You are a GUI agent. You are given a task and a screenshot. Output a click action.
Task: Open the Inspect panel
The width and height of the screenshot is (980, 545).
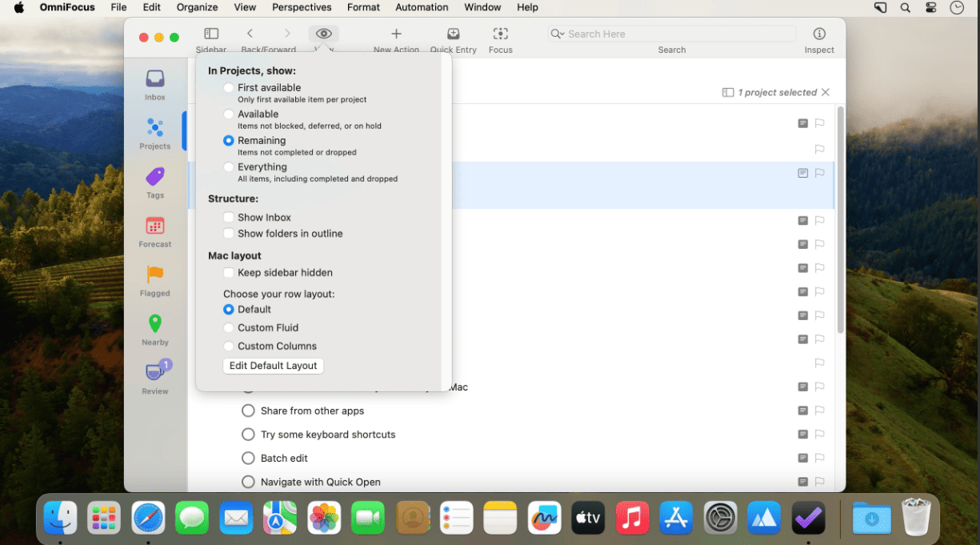(819, 34)
